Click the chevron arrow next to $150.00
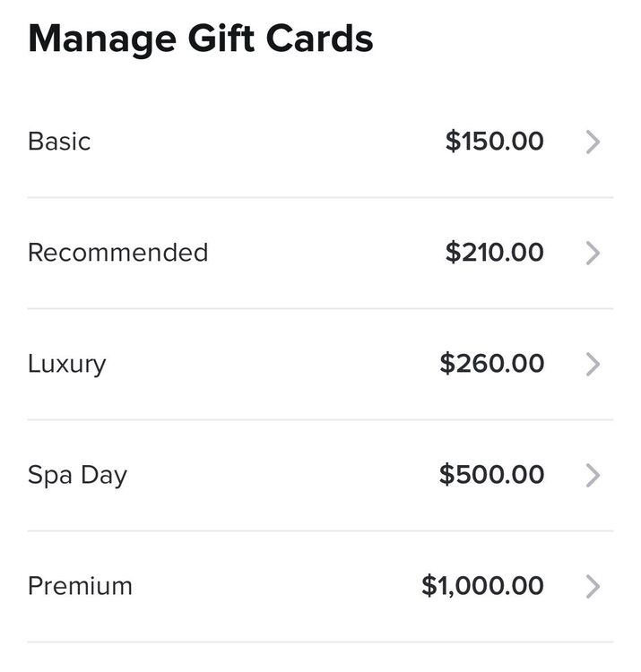Screen dimensions: 641x672 pyautogui.click(x=593, y=142)
